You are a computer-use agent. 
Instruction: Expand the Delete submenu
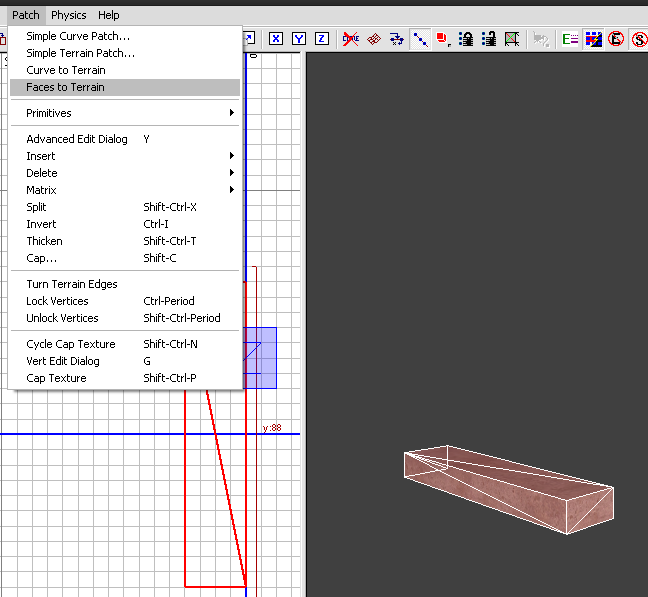coord(125,173)
